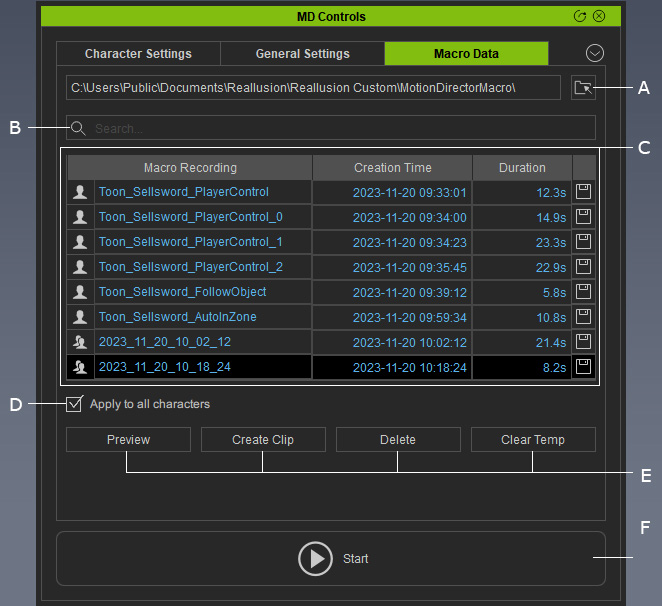The height and width of the screenshot is (606, 662).
Task: Click save icon for Toon_Sellsword_PlayerControl row
Action: pyautogui.click(x=583, y=192)
